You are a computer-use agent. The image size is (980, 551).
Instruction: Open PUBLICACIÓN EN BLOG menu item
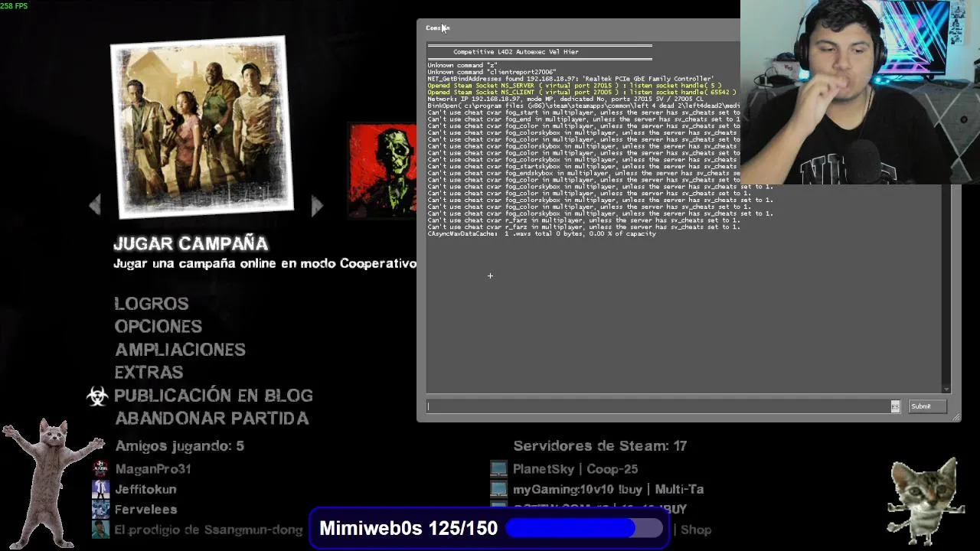(214, 396)
